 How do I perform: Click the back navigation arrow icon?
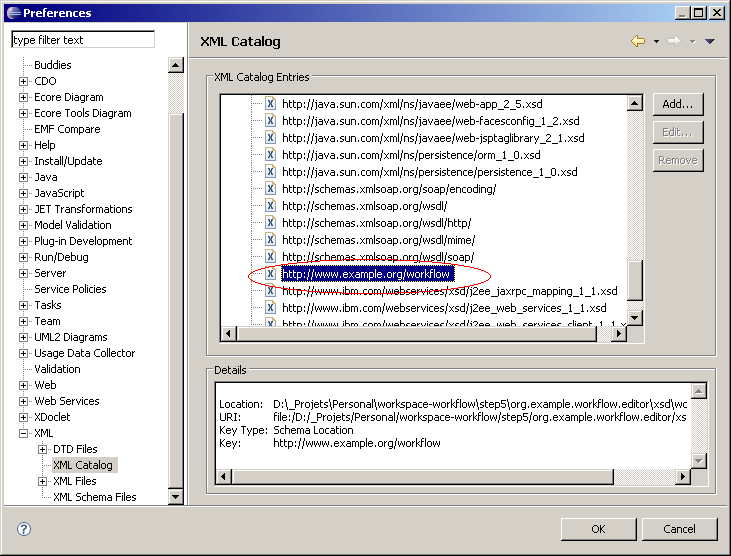coord(637,41)
